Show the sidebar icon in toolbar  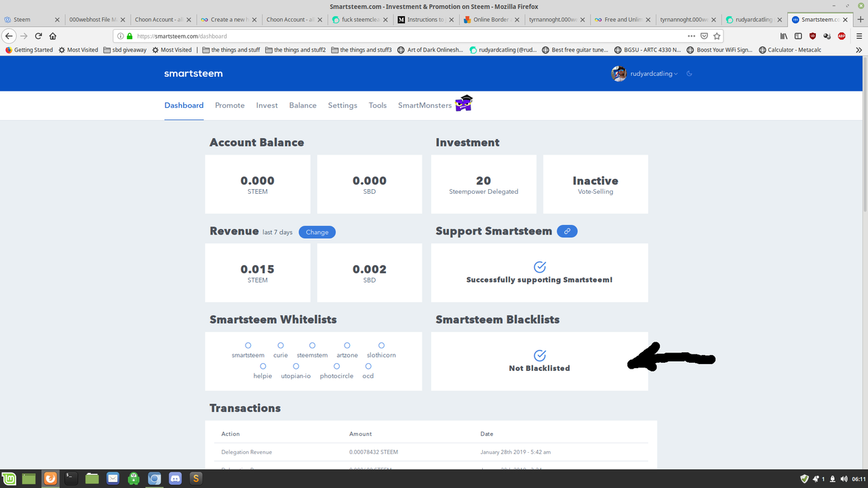(x=798, y=36)
